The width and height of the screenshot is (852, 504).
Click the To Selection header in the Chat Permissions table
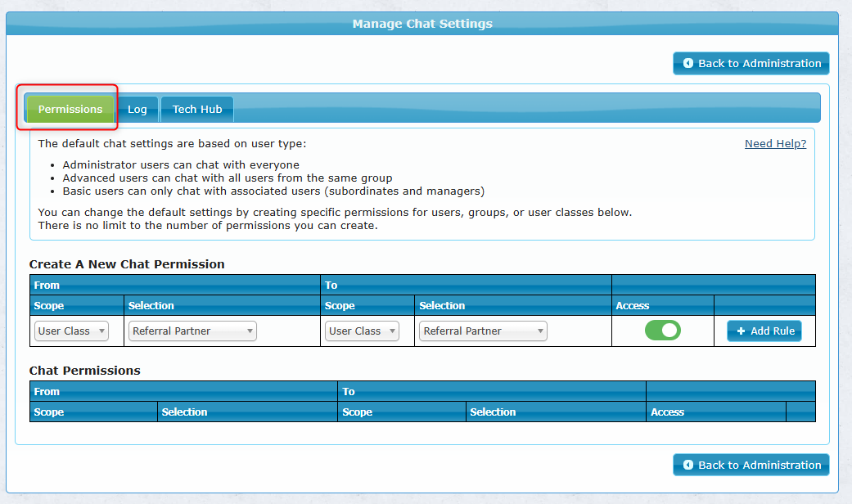click(493, 412)
